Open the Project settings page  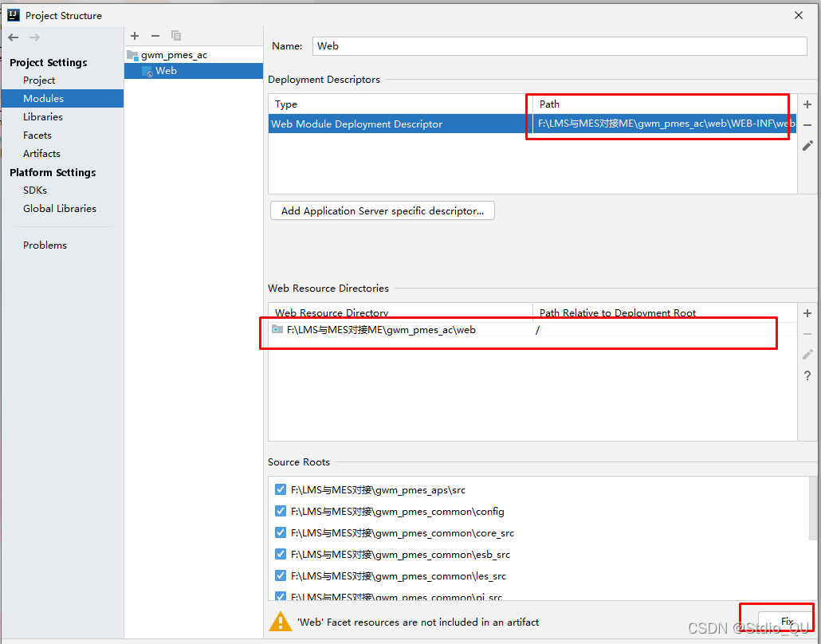(39, 80)
